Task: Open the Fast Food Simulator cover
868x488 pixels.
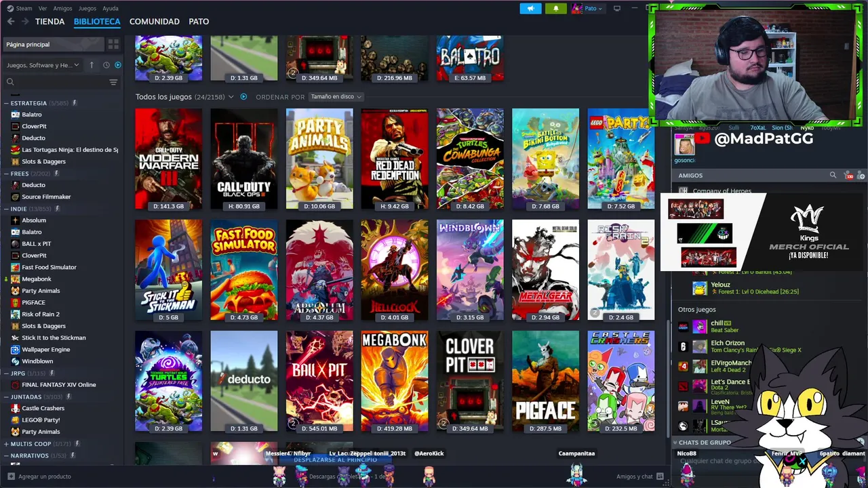Action: (x=244, y=270)
